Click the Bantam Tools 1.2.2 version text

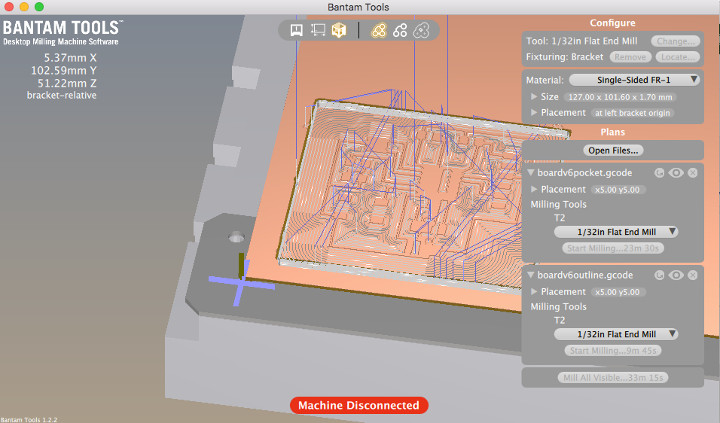[29, 420]
